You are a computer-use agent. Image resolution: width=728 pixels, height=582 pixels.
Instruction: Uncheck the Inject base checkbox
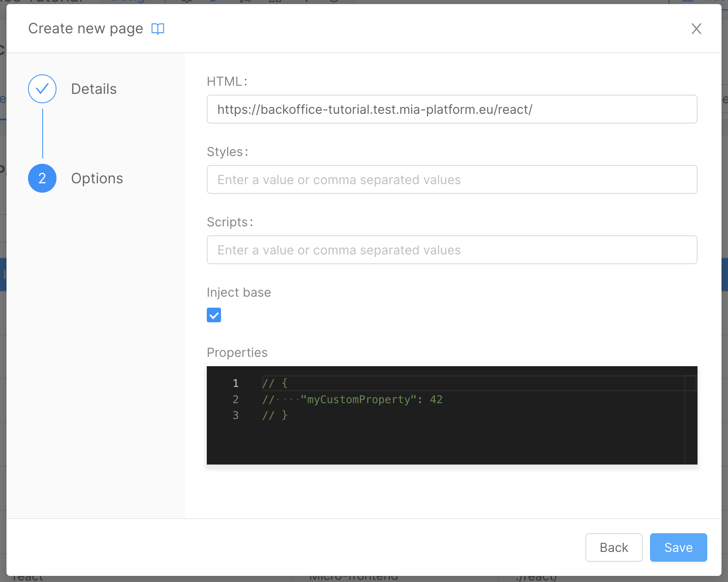click(x=214, y=315)
